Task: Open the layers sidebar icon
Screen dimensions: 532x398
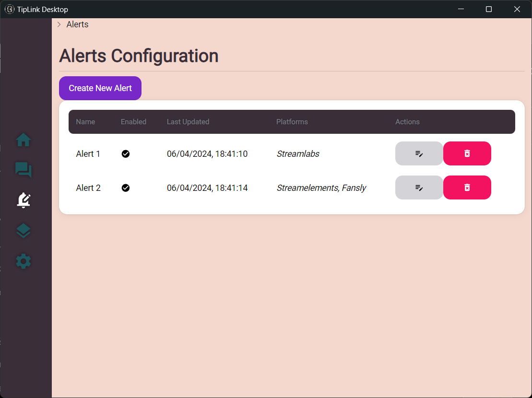Action: click(24, 231)
